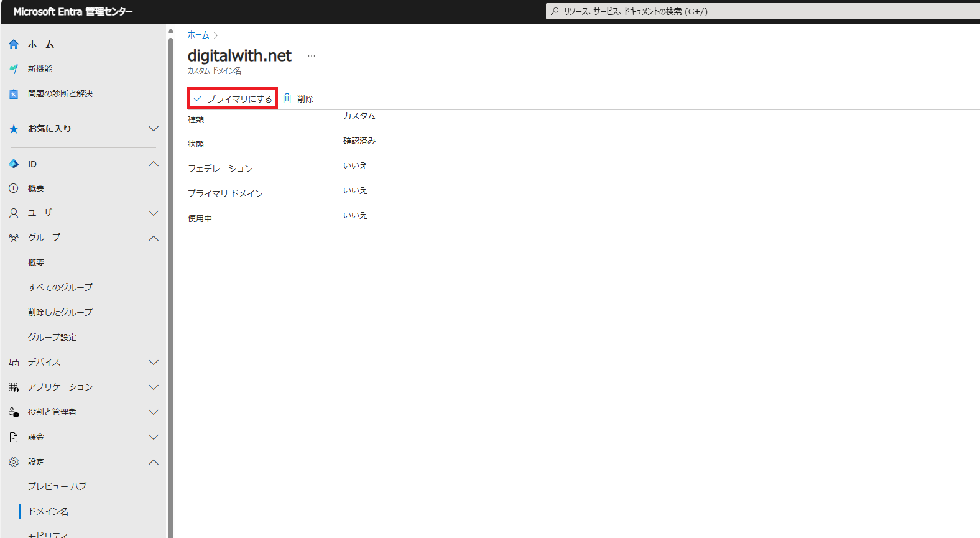
Task: Click the デバイス icon in sidebar
Action: pyautogui.click(x=14, y=363)
